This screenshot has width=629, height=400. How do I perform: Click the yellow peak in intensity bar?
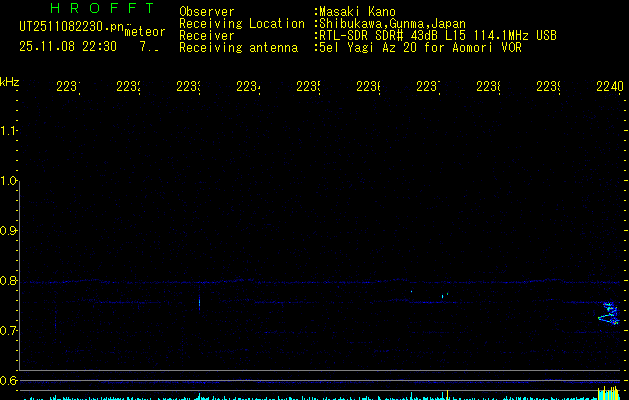(x=603, y=392)
